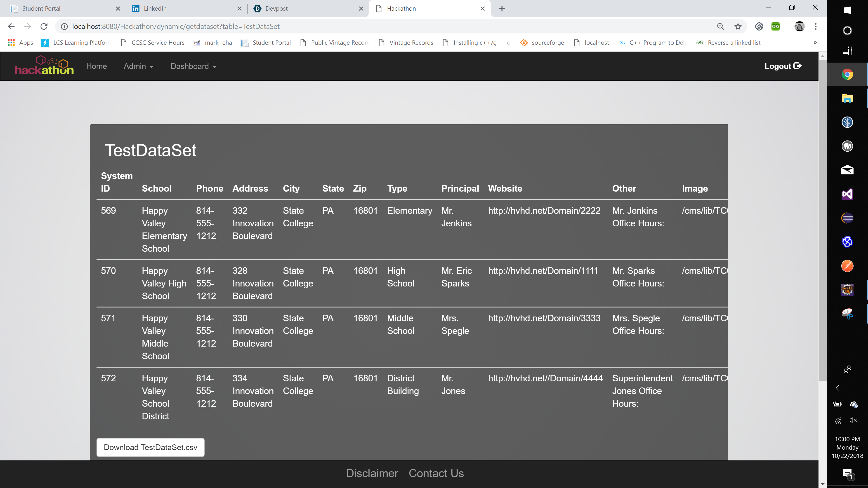Open the zoom magnifier icon in address bar
The width and height of the screenshot is (868, 488).
coord(720,26)
